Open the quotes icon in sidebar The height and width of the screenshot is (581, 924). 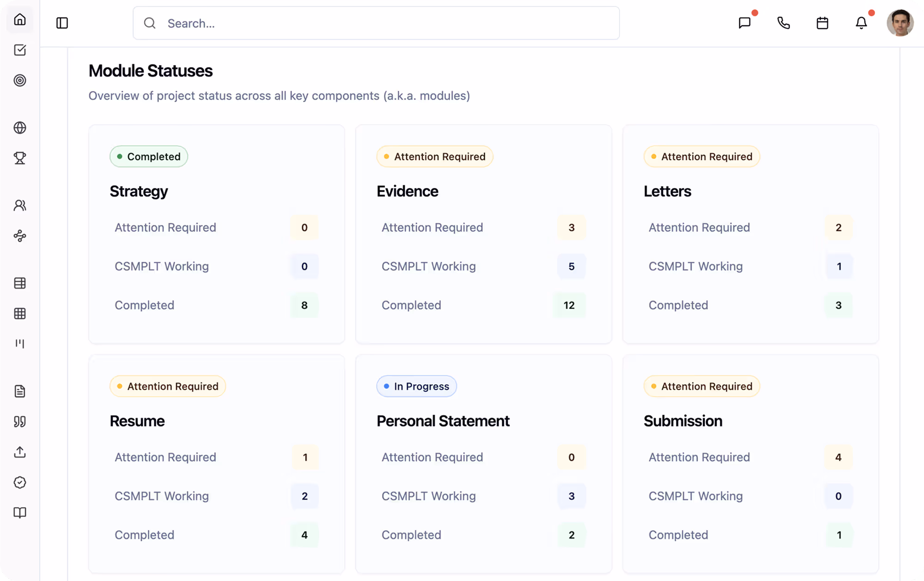pos(20,422)
